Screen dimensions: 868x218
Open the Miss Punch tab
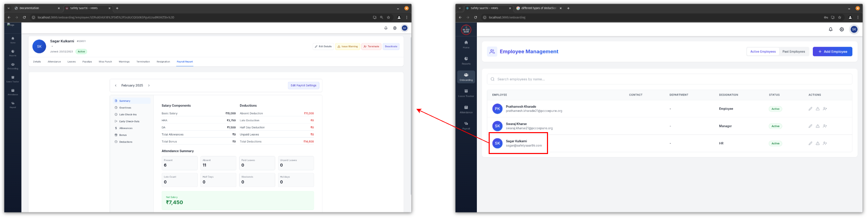point(105,62)
